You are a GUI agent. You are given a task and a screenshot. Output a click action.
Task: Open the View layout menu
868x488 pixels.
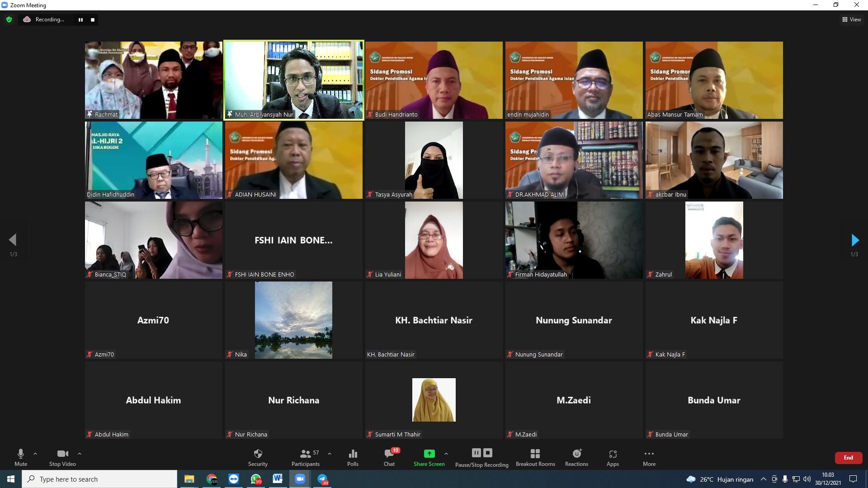(x=851, y=19)
